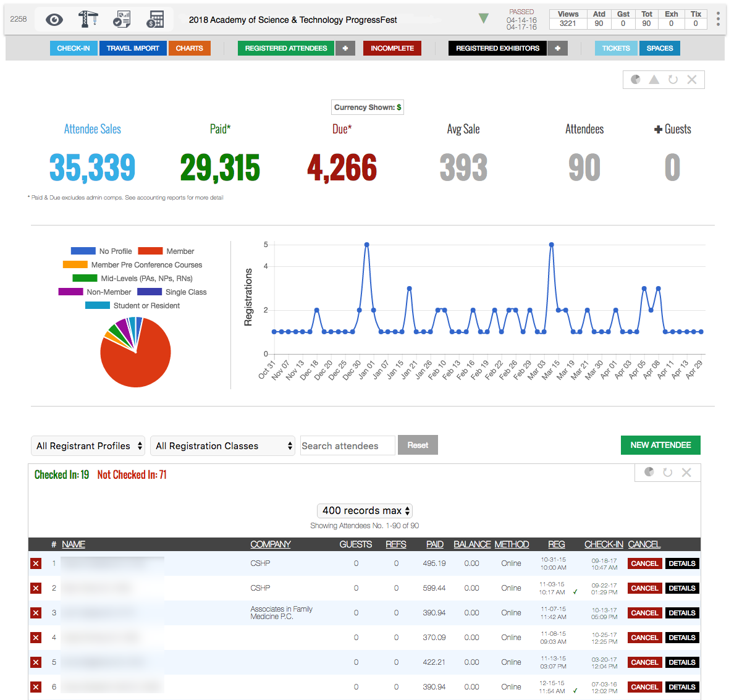Viewport: 742px width, 700px height.
Task: Click the red Member legend color swatch
Action: [150, 251]
